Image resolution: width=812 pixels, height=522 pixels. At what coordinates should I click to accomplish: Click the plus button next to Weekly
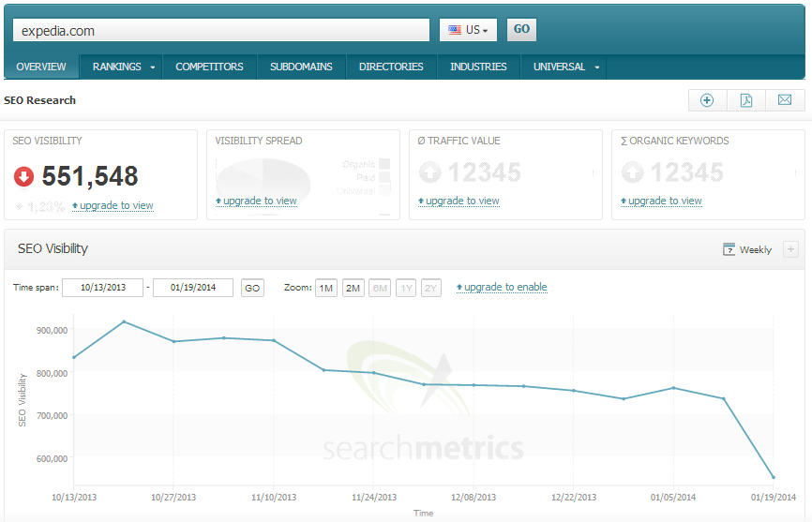(790, 249)
